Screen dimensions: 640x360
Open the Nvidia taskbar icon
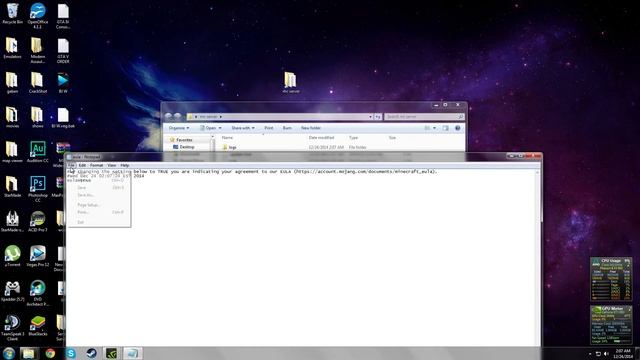(111, 353)
